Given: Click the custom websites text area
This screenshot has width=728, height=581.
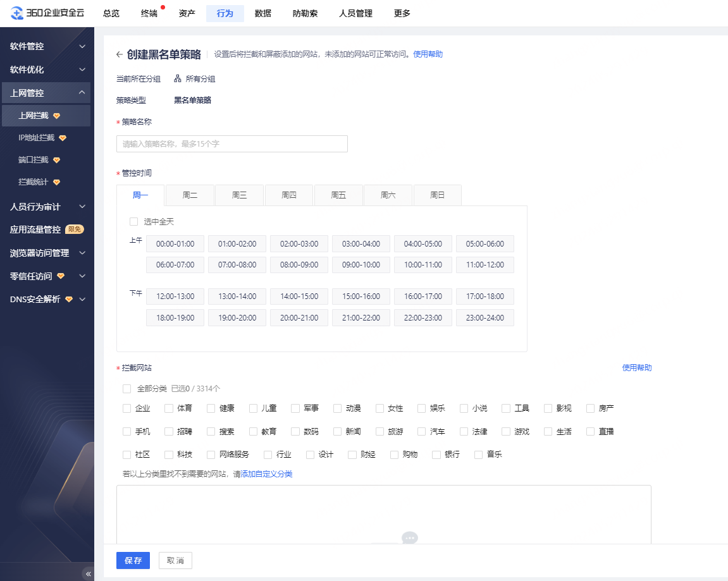Looking at the screenshot, I should 383,514.
